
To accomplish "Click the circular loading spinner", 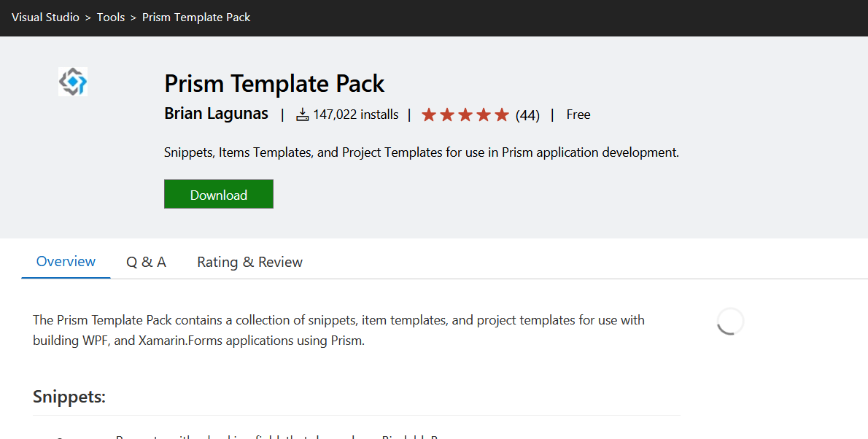I will coord(730,321).
